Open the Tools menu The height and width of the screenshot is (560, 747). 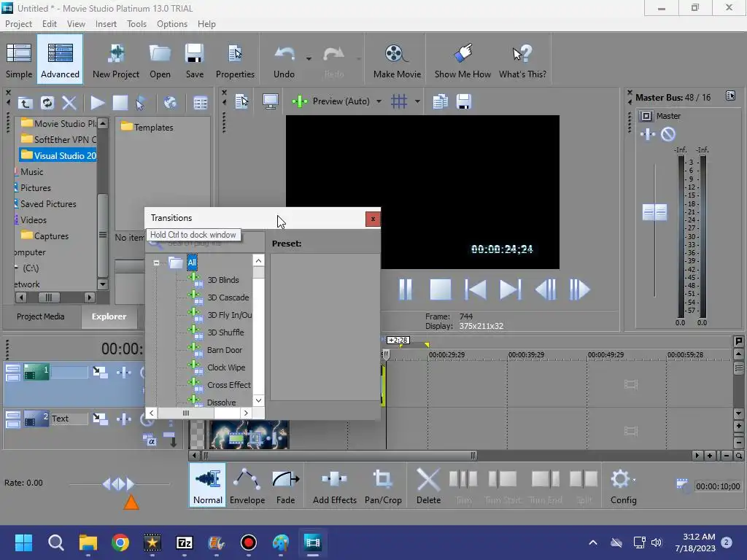coord(136,24)
